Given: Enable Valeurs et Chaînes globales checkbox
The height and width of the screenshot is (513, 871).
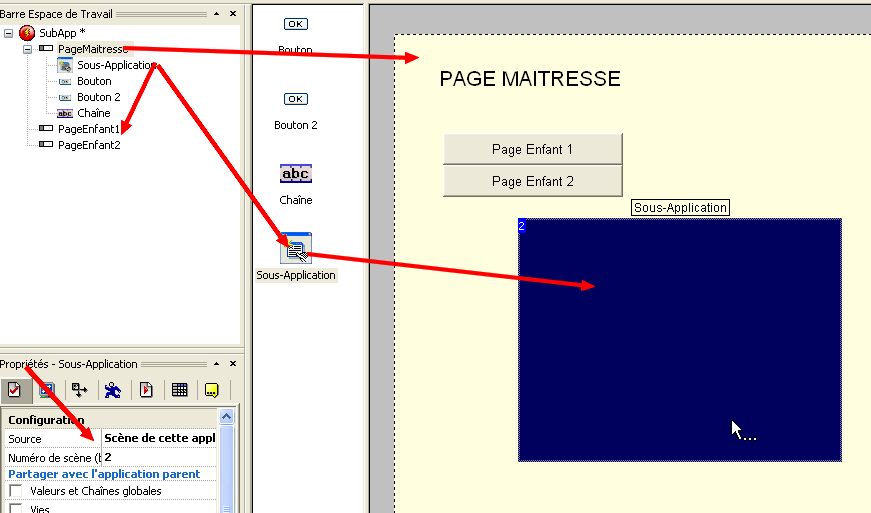Looking at the screenshot, I should [16, 491].
